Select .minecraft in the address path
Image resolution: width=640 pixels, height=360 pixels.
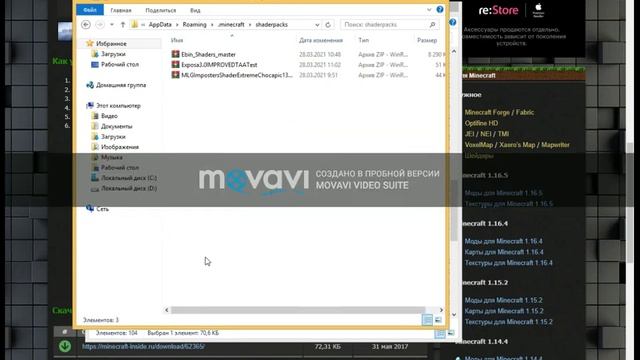tap(231, 24)
